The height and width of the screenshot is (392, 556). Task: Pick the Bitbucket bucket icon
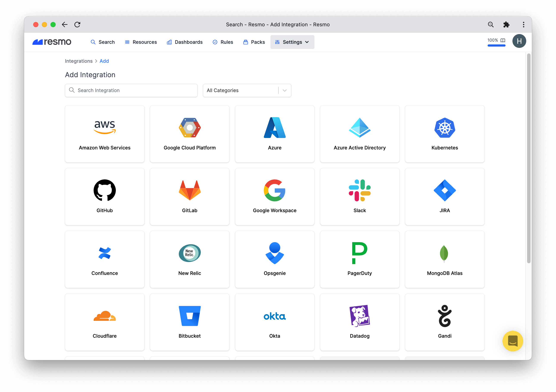click(190, 316)
